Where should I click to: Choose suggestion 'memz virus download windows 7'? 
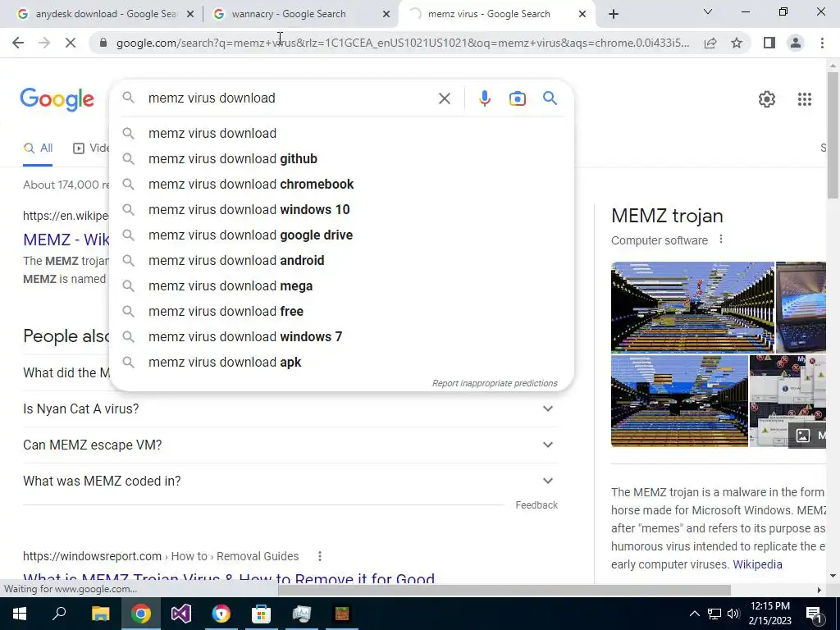point(341,337)
